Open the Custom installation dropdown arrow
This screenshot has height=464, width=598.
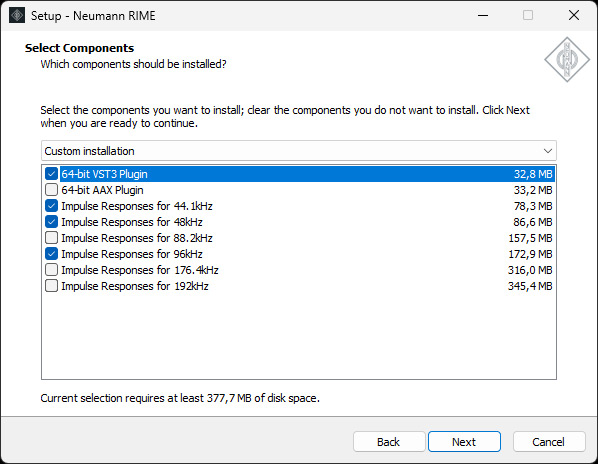pos(548,151)
